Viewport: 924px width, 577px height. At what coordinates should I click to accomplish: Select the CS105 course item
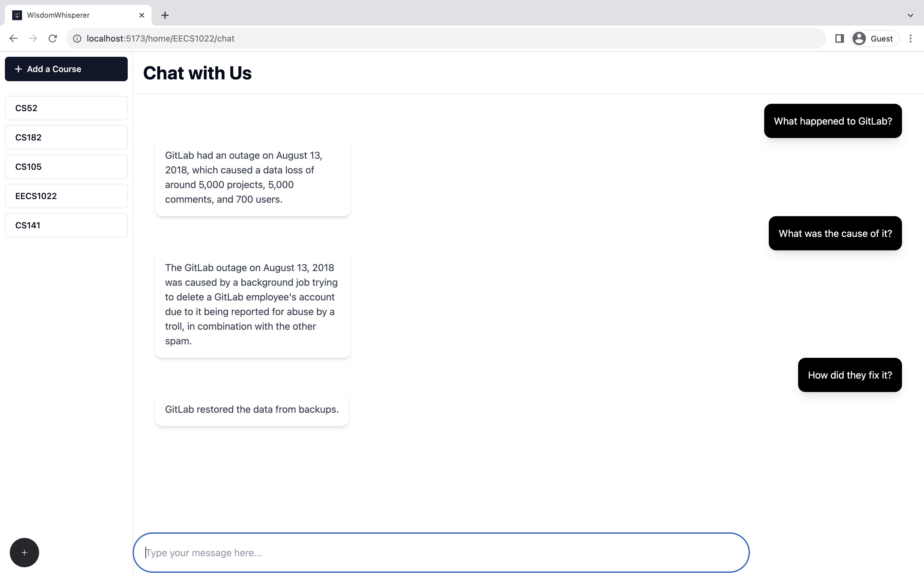[x=66, y=167]
